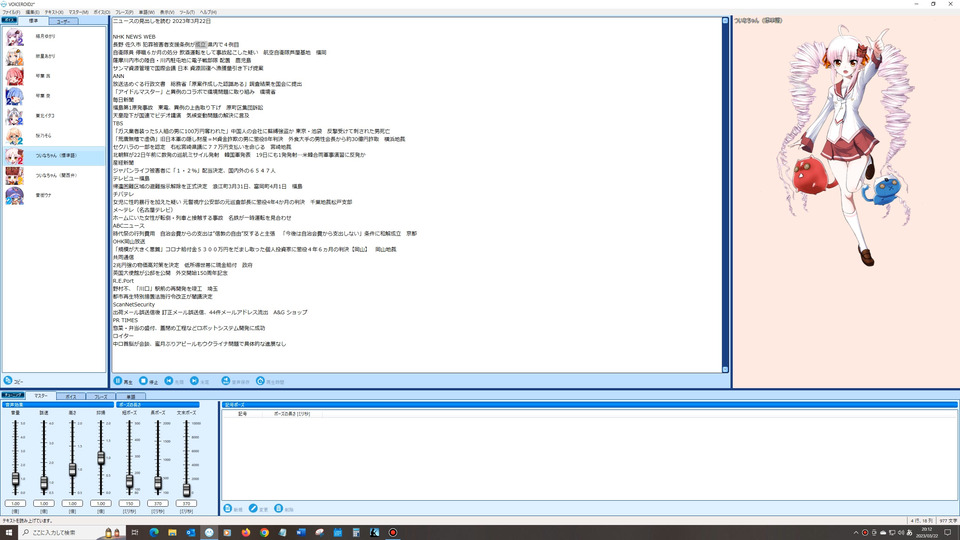
Task: Open File Explorer from taskbar
Action: coord(172,533)
